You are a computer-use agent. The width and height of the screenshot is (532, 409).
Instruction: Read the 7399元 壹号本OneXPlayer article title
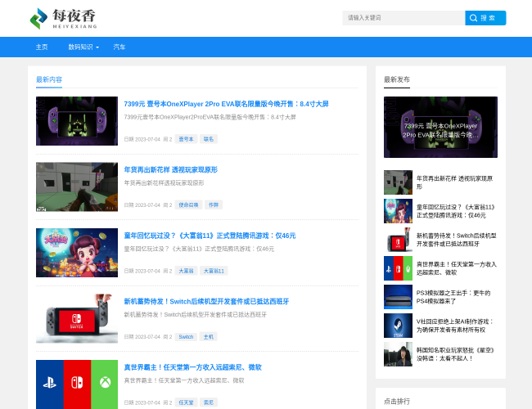tap(226, 104)
